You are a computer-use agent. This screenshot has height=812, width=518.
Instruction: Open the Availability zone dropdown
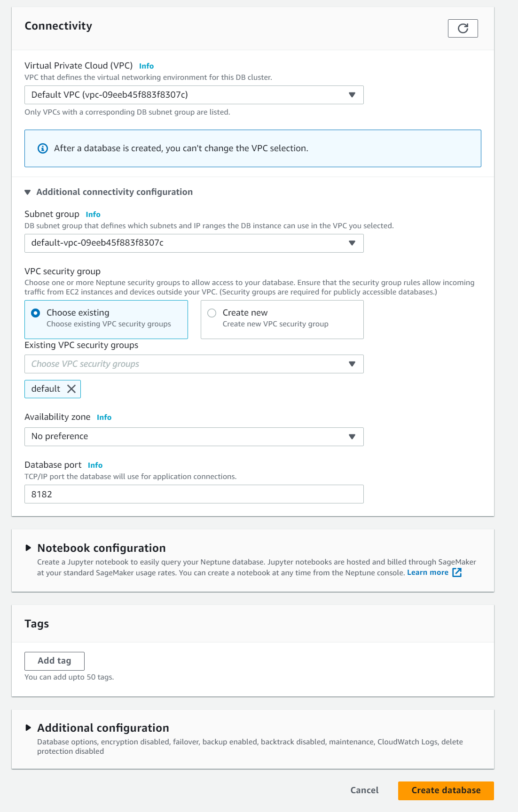click(x=194, y=437)
